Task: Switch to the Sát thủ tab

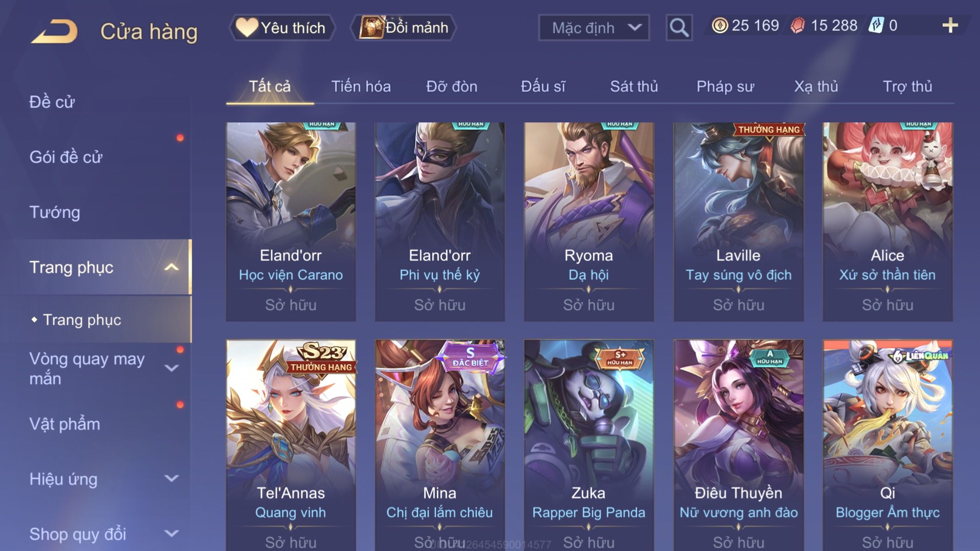Action: pyautogui.click(x=634, y=86)
